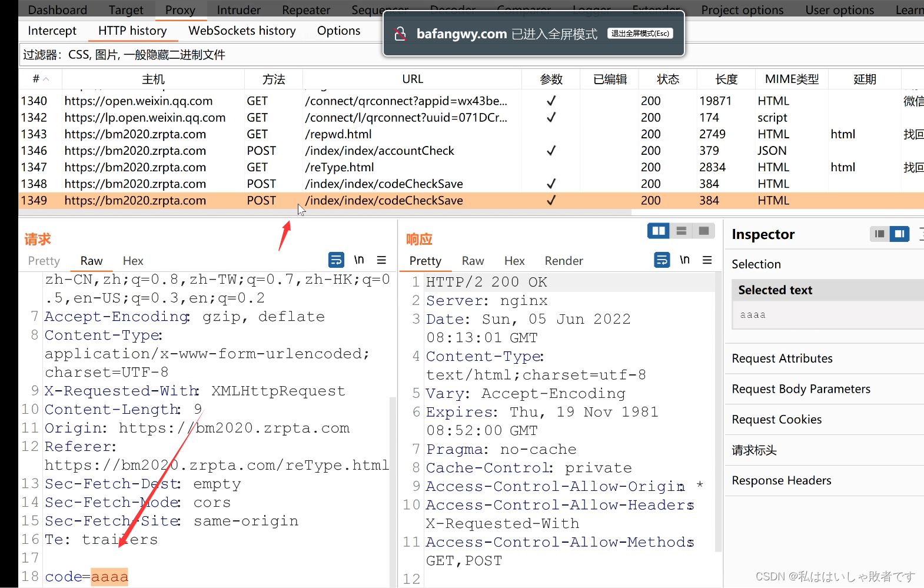This screenshot has width=924, height=588.
Task: Select top-bottom split layout icon
Action: click(x=681, y=231)
